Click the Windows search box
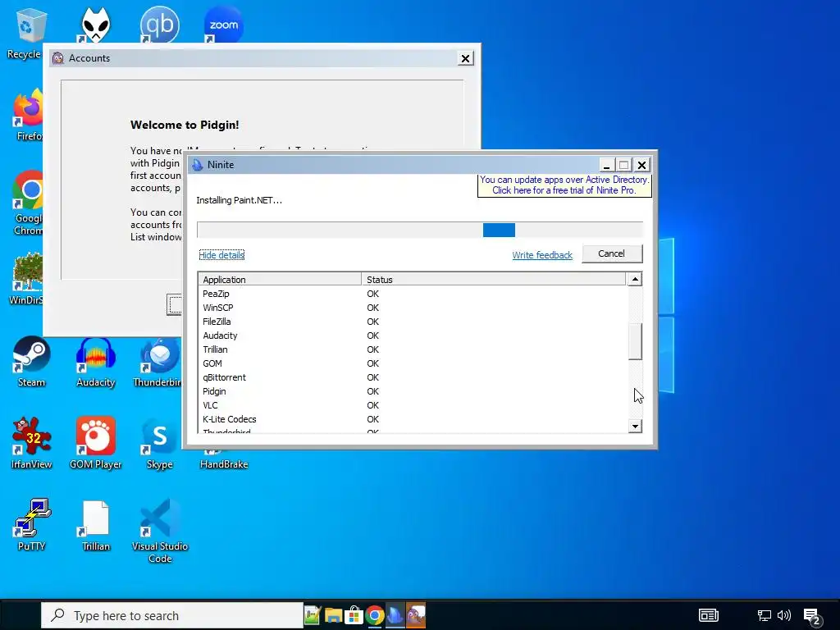 [172, 615]
